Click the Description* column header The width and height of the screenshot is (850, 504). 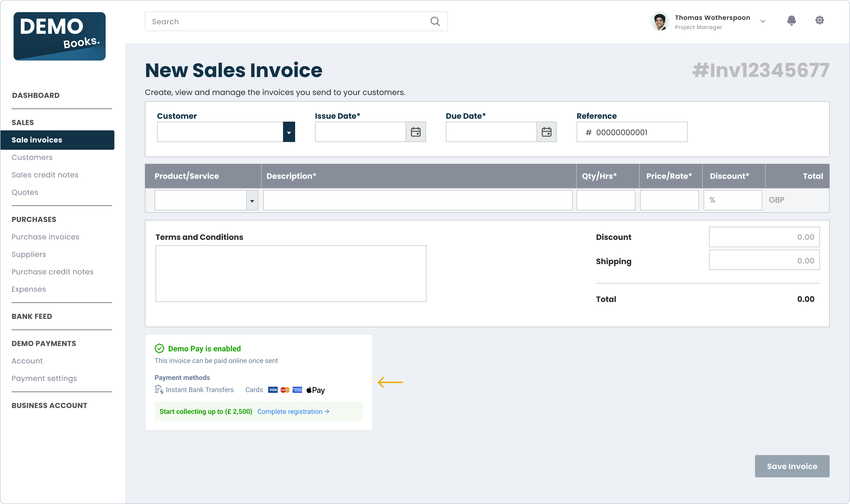pos(291,176)
